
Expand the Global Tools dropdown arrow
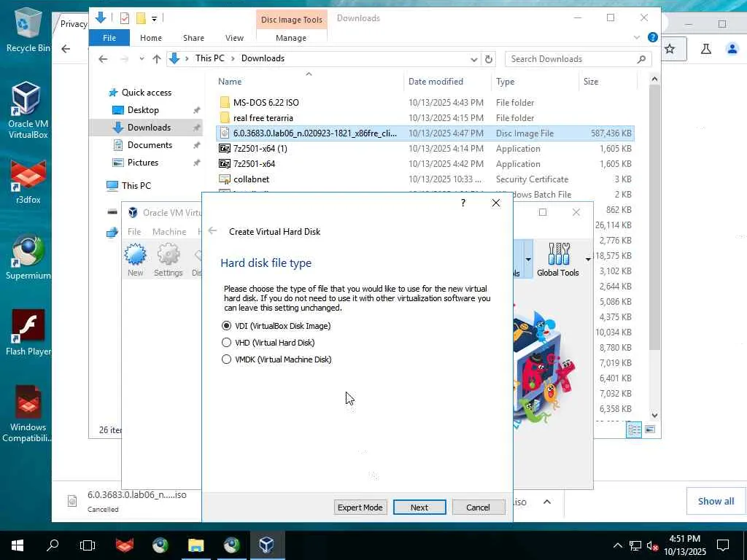[x=588, y=260]
